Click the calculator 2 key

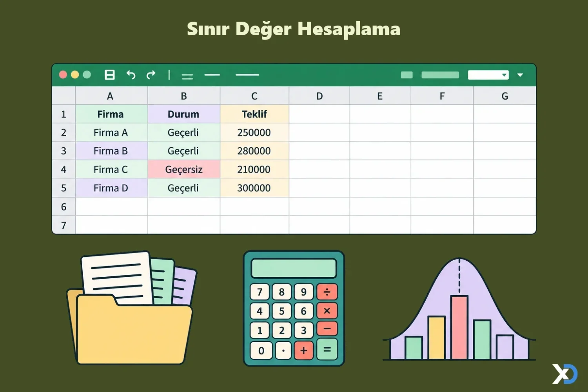[x=281, y=330]
